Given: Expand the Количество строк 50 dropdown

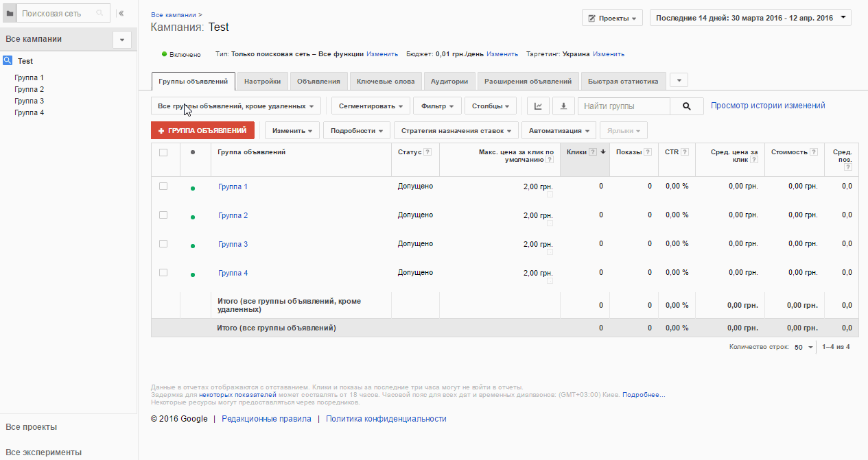Looking at the screenshot, I should pyautogui.click(x=804, y=347).
